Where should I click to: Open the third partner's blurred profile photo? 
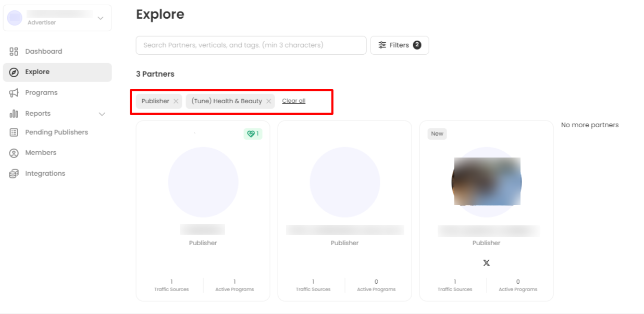coord(486,182)
